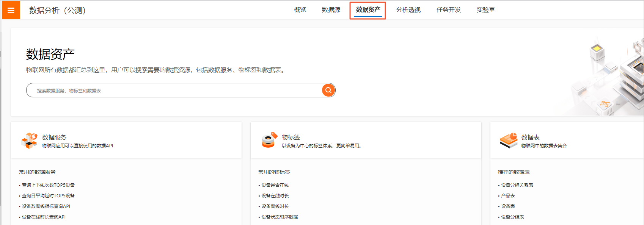Open the 产品表 data table
Viewport: 644px width, 225px height.
tap(508, 196)
